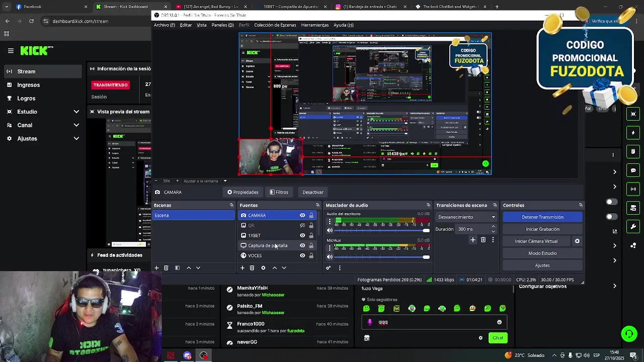Delete scene with Escenas trash icon

pyautogui.click(x=166, y=268)
